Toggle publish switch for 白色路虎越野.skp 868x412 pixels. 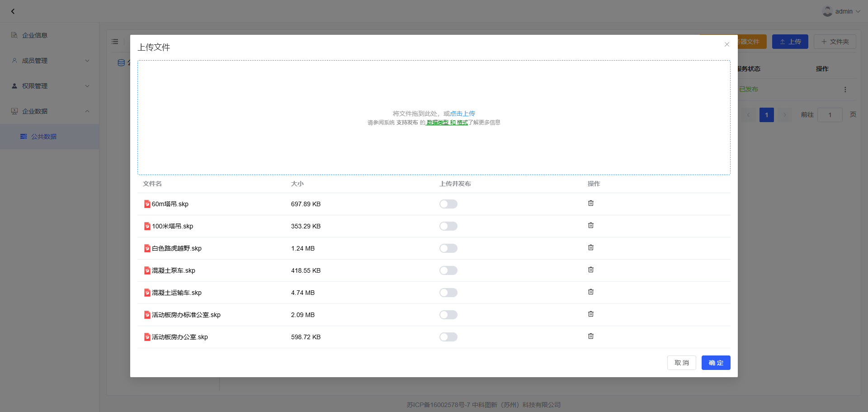tap(448, 248)
